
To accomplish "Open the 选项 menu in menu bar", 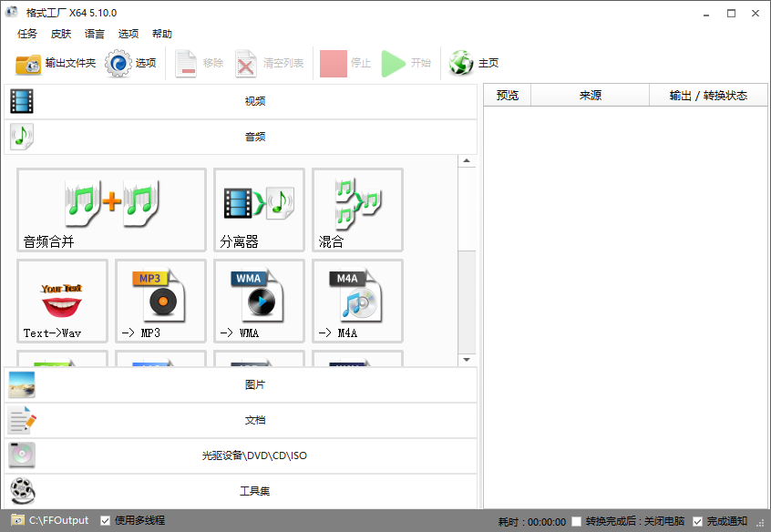I will pos(128,34).
